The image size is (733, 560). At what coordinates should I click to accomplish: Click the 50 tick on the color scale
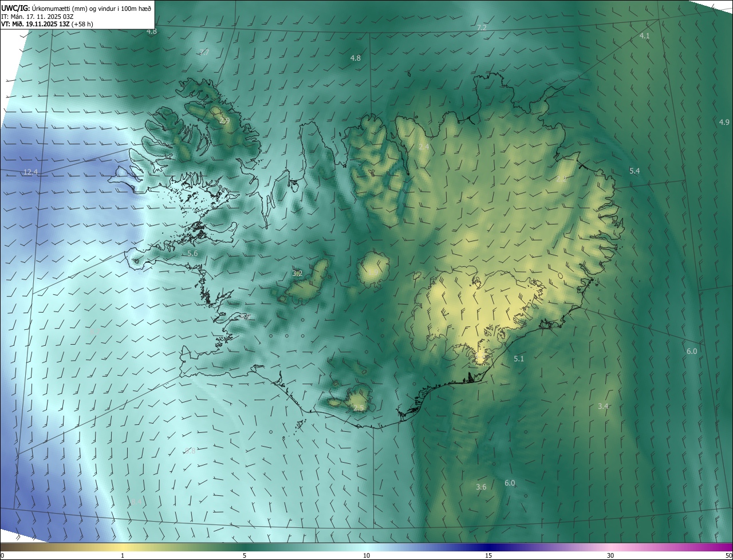[x=728, y=555]
